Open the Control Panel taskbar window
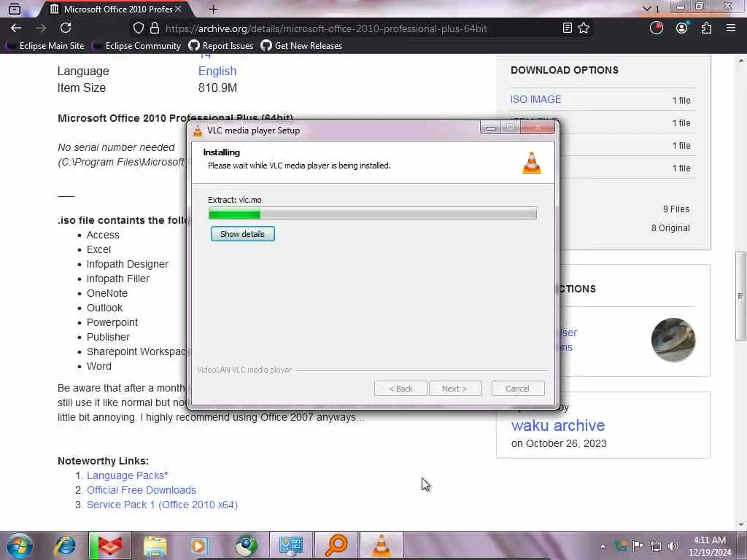 [x=290, y=545]
